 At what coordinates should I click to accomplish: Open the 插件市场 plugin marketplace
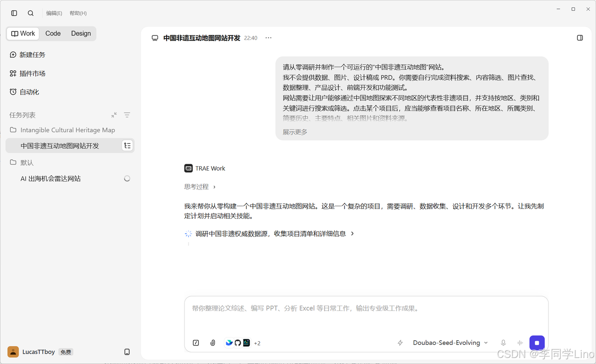pyautogui.click(x=28, y=74)
